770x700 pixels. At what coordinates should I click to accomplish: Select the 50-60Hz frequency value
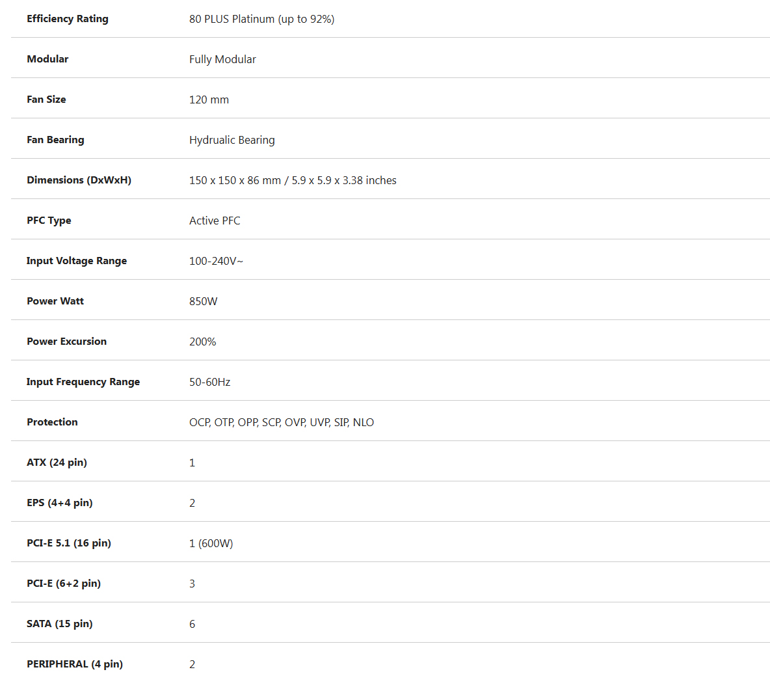(209, 382)
